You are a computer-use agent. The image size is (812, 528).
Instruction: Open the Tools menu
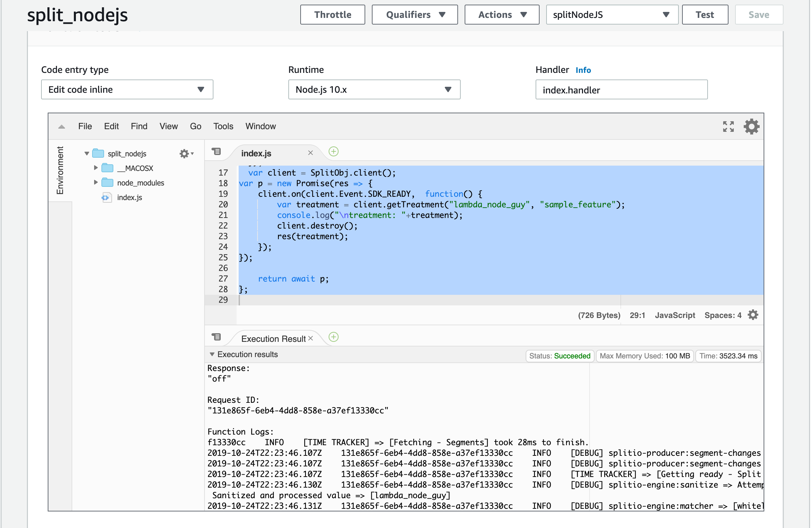tap(223, 127)
